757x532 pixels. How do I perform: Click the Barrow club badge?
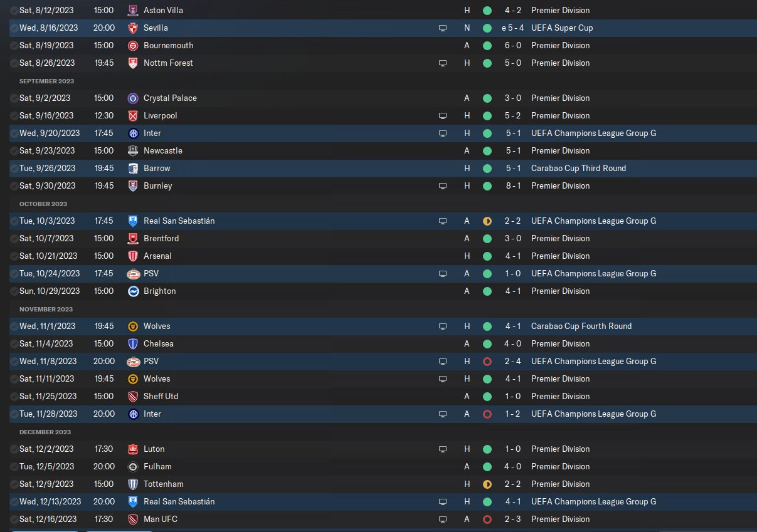pyautogui.click(x=132, y=169)
